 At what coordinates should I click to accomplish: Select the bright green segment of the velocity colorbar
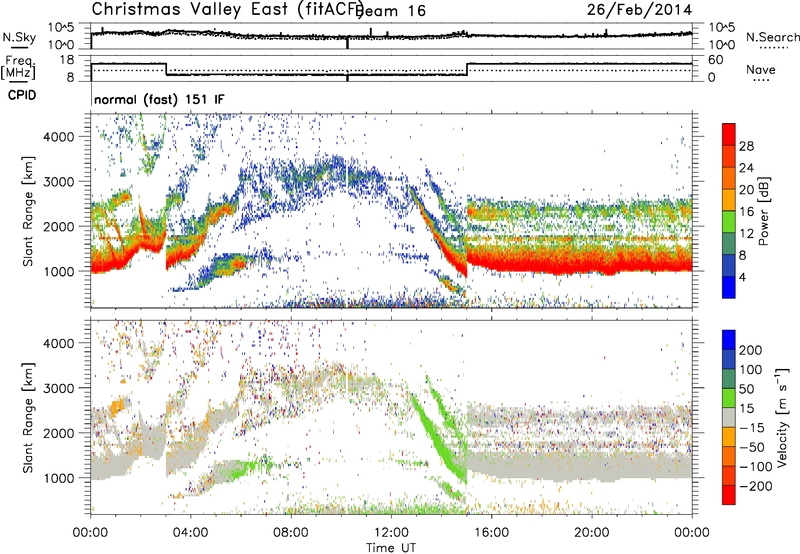click(x=729, y=399)
